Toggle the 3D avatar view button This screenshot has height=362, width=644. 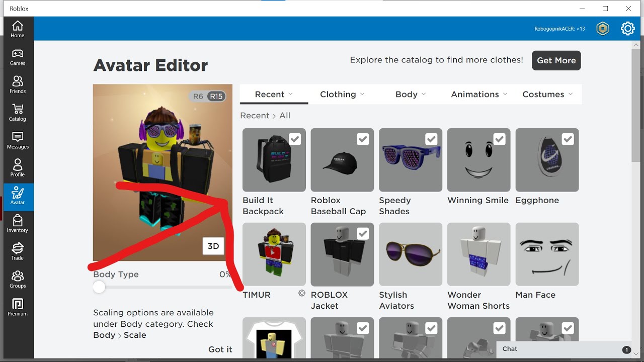click(213, 246)
